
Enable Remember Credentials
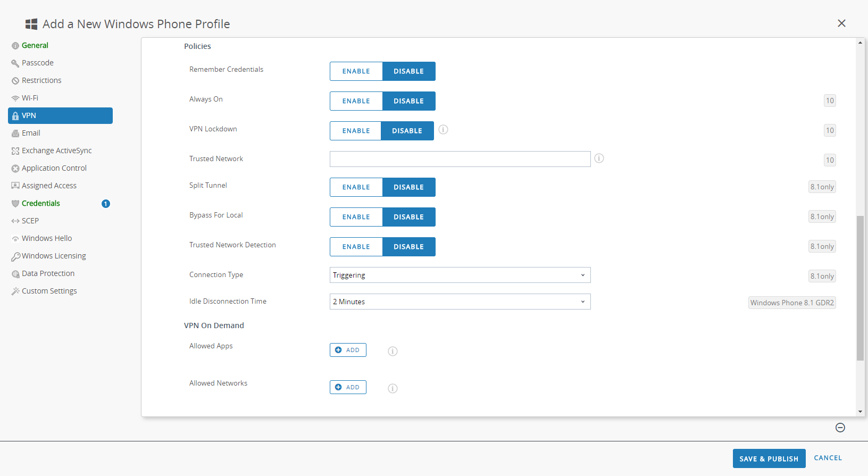coord(356,71)
